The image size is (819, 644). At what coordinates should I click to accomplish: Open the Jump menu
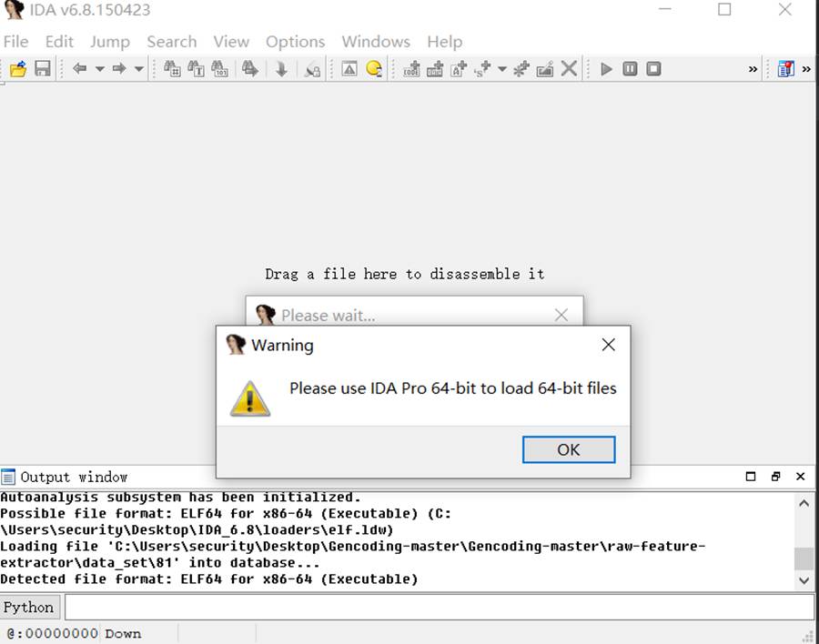(110, 41)
